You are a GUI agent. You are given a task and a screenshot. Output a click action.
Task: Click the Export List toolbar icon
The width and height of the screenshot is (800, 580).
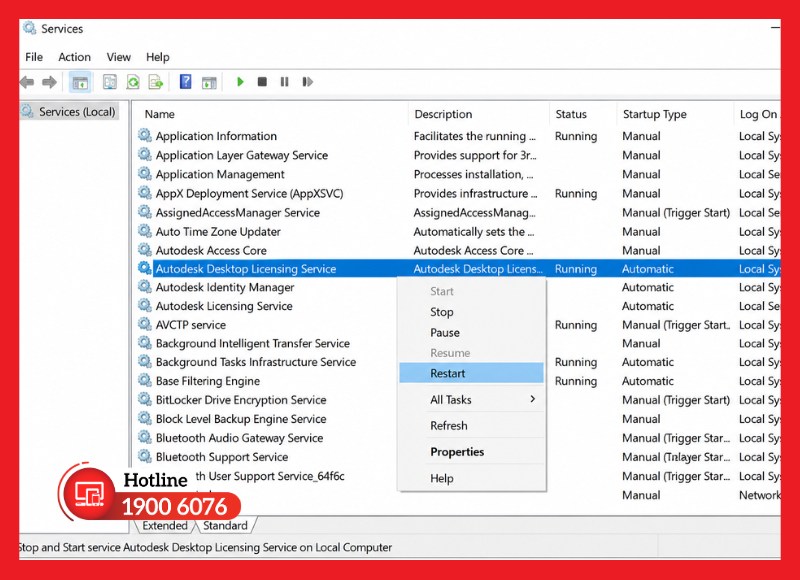tap(156, 82)
